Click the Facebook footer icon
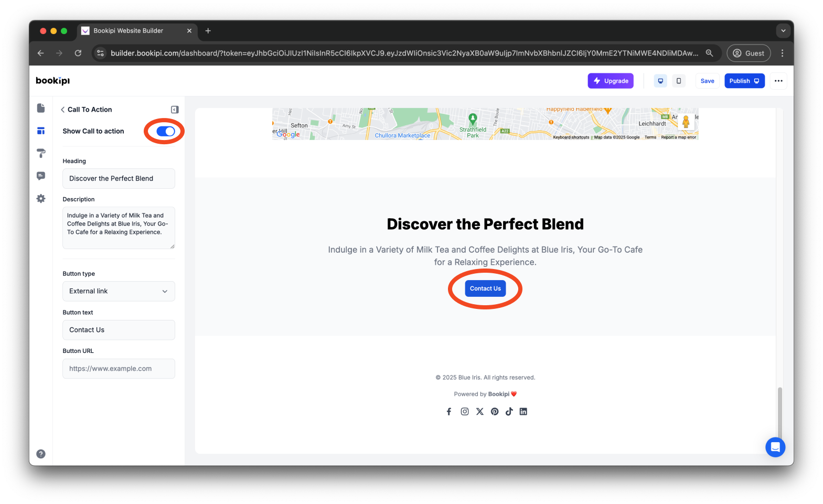This screenshot has height=504, width=823. 449,412
